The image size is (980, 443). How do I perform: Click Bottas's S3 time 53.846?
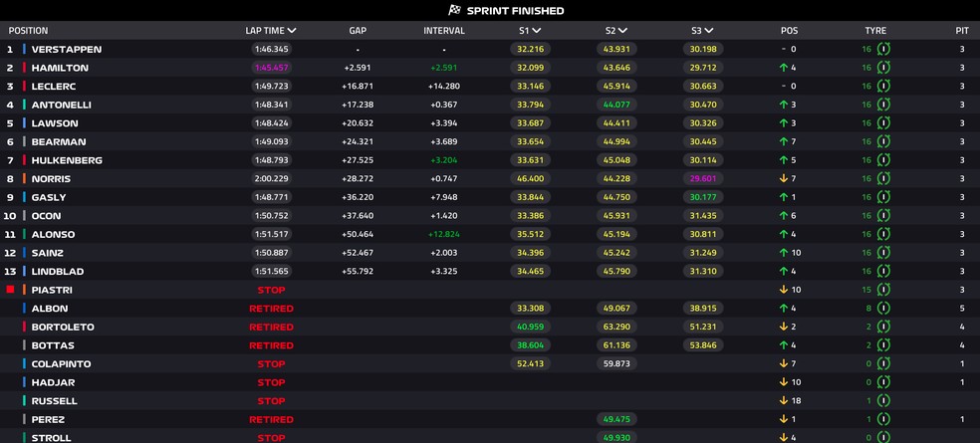(703, 344)
